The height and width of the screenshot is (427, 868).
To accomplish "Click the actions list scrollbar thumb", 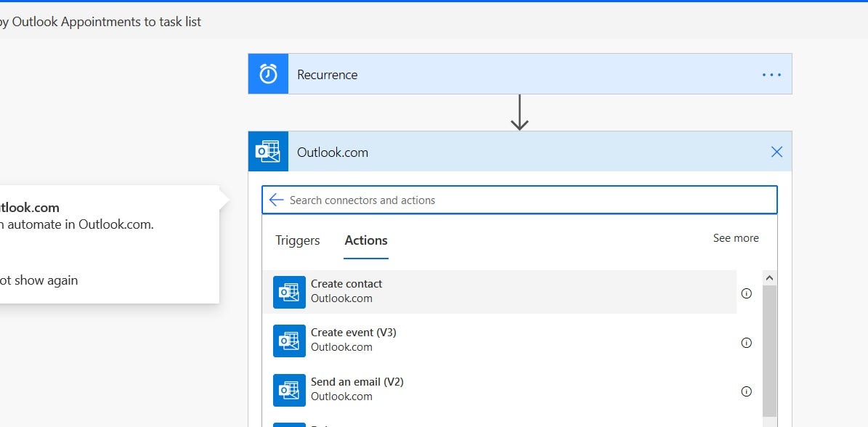I will (769, 351).
